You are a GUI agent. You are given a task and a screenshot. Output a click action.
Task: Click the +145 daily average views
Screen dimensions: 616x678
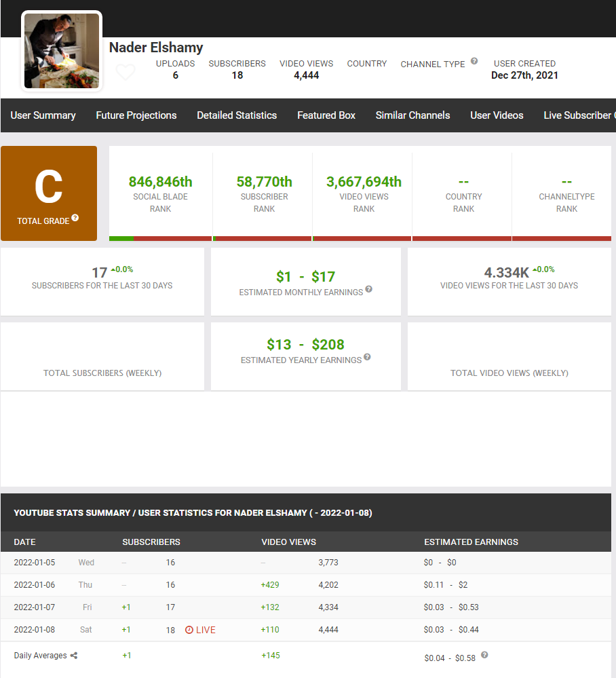coord(271,656)
